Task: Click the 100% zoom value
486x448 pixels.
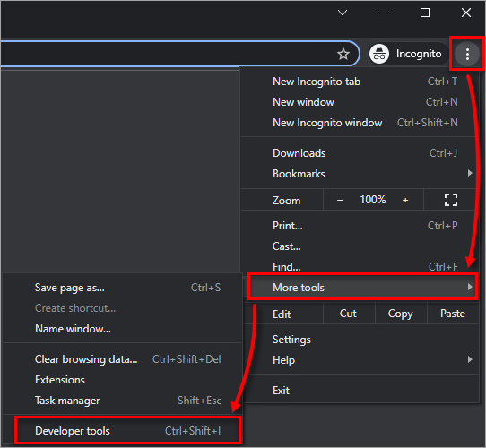Action: point(373,200)
